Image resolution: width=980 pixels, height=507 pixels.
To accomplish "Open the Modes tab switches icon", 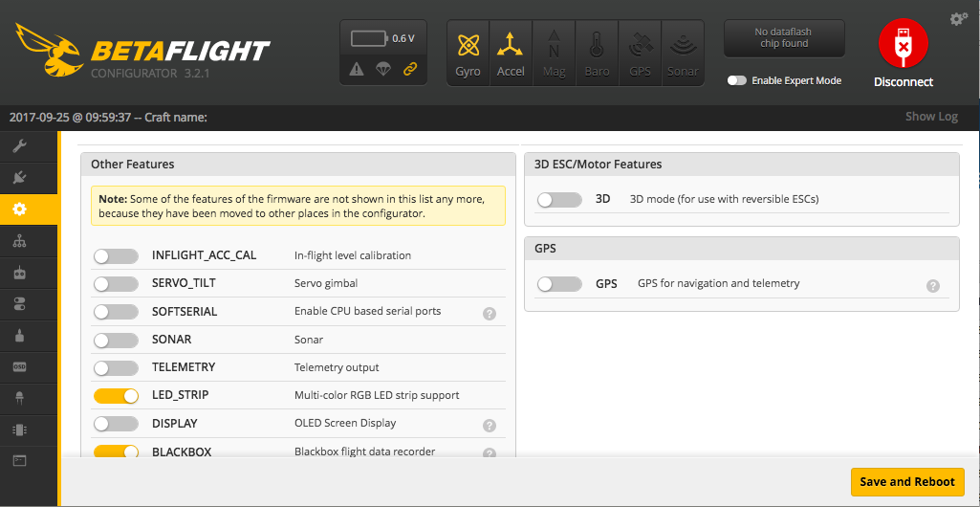I will point(19,304).
